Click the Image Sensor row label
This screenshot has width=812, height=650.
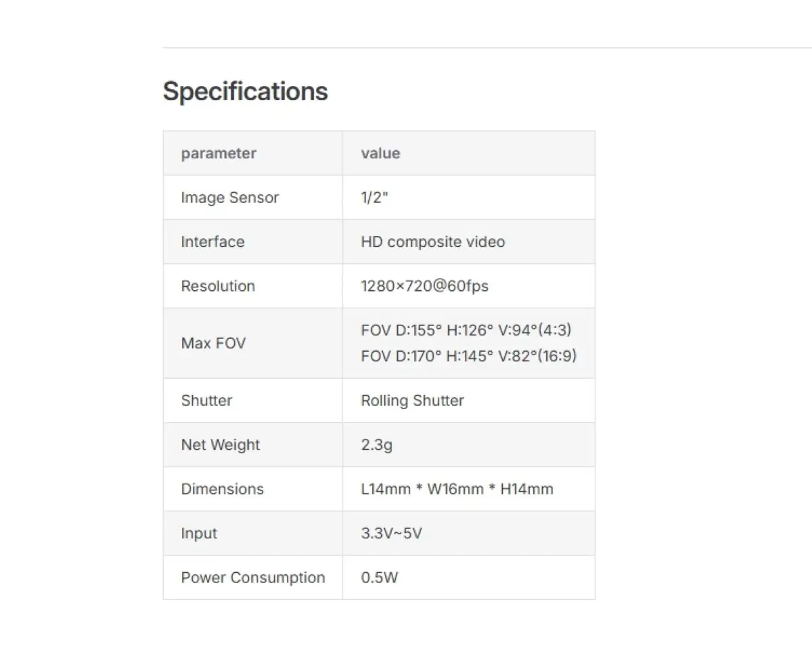[x=229, y=198]
